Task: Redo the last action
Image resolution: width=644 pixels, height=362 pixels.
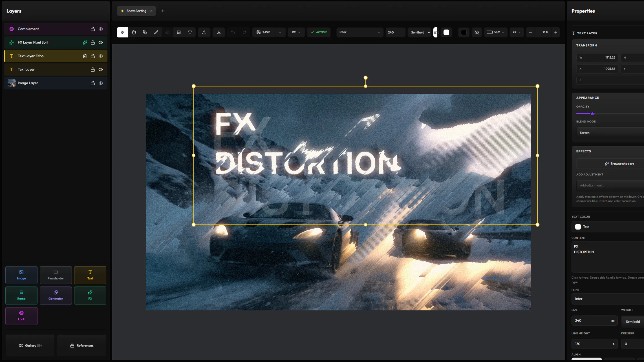Action: tap(244, 32)
